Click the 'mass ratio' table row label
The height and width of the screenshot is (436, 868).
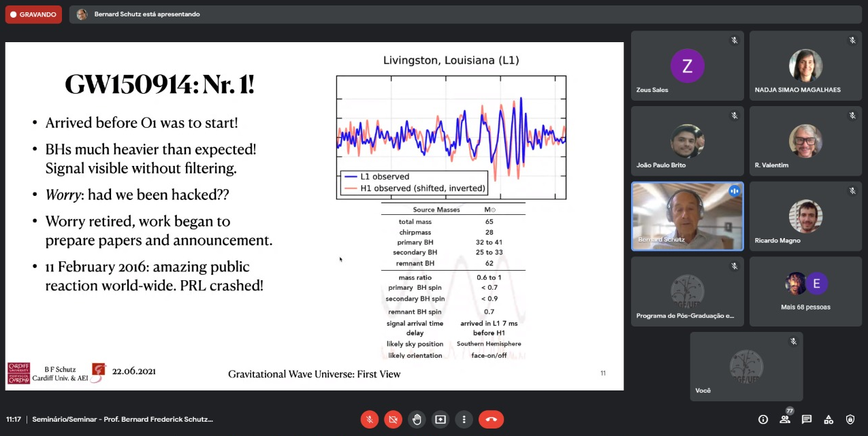point(415,278)
